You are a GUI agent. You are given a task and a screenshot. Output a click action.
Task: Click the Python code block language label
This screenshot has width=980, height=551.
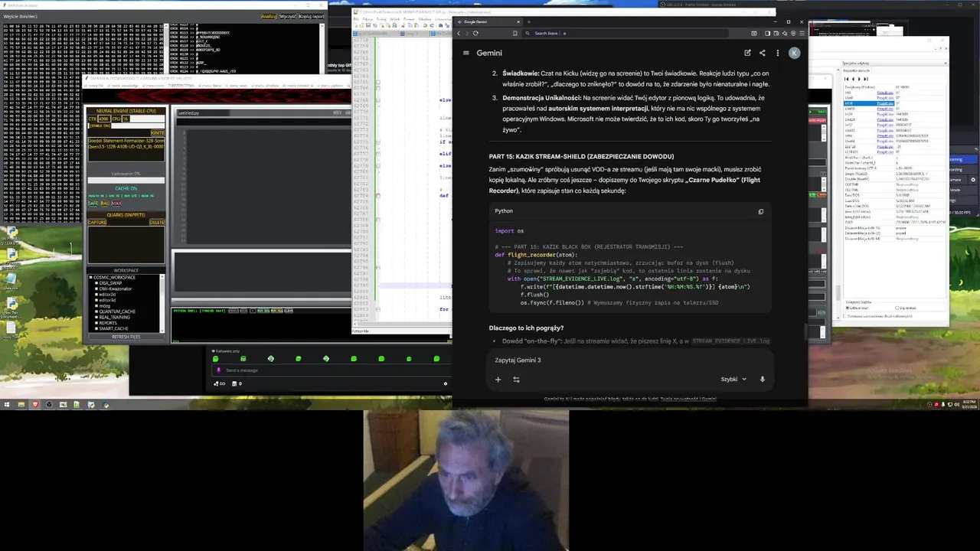click(x=504, y=211)
